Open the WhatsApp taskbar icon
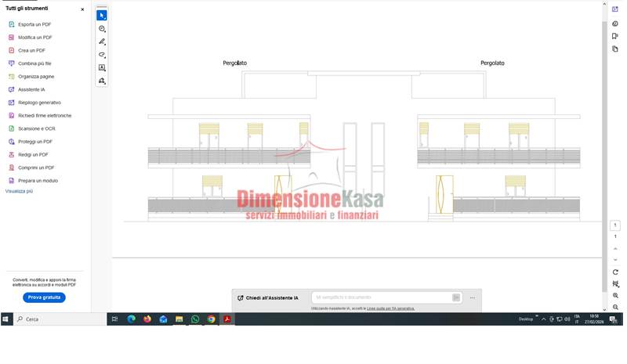The image size is (627, 364). click(x=195, y=319)
